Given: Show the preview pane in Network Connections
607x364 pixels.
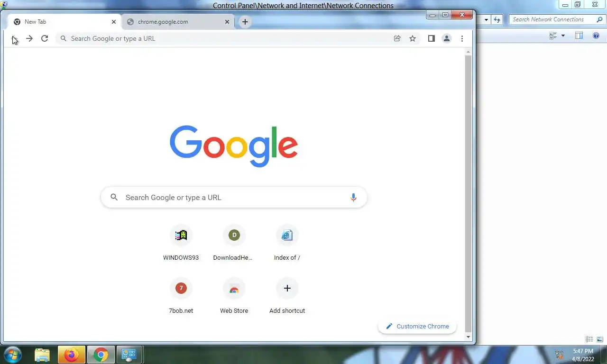Looking at the screenshot, I should (579, 36).
